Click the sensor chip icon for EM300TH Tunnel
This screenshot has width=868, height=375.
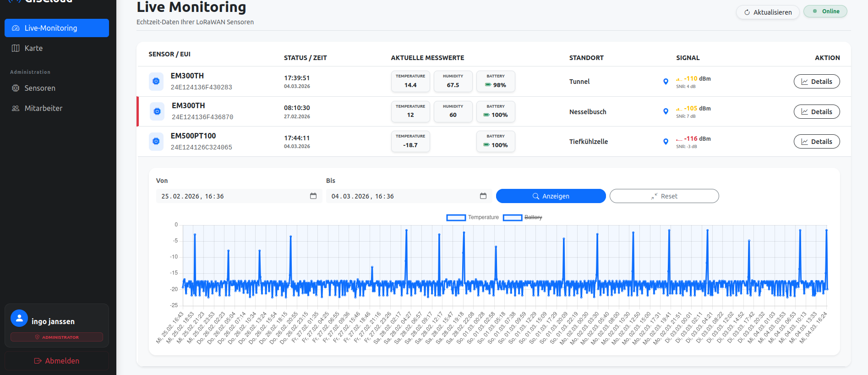point(156,82)
